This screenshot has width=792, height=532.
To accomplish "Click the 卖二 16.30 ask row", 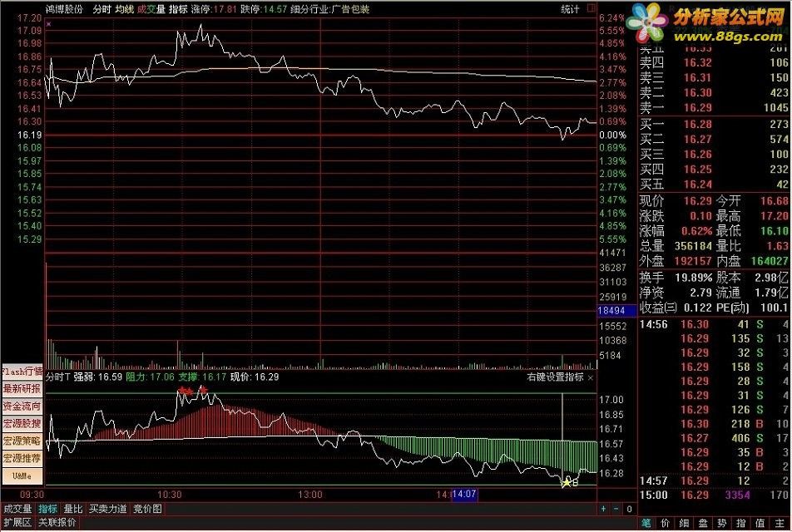I will [x=714, y=93].
